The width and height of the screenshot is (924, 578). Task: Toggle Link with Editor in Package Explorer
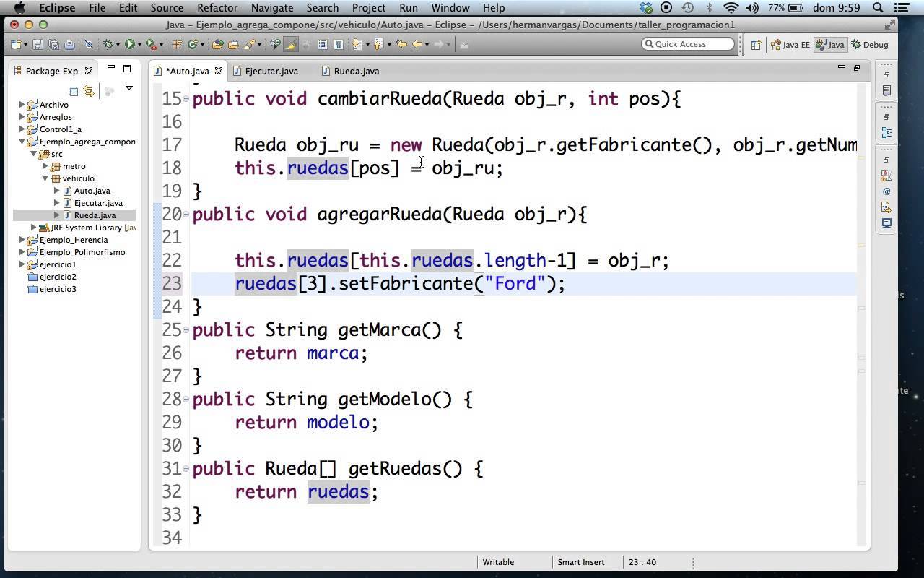pos(89,91)
